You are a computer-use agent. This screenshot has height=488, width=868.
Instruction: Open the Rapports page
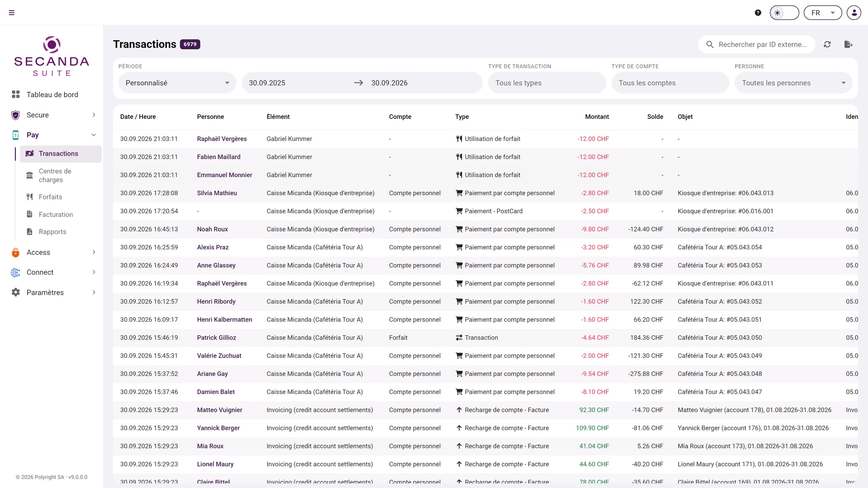(x=61, y=231)
